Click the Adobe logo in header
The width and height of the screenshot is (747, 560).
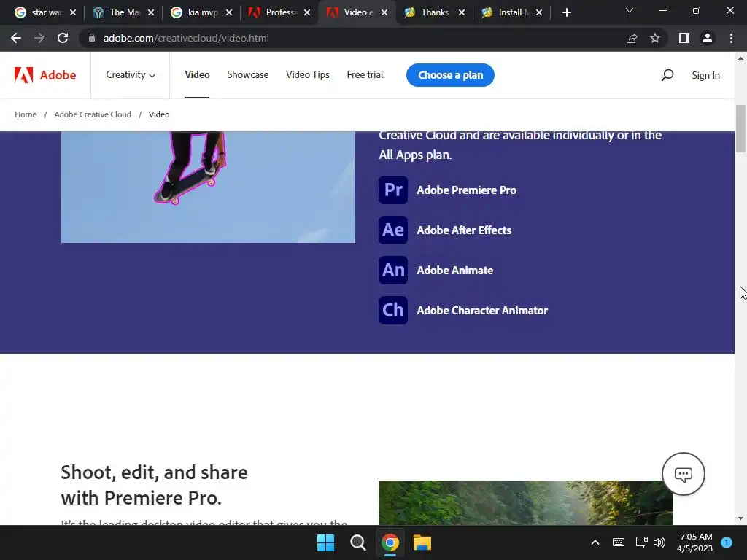click(45, 75)
